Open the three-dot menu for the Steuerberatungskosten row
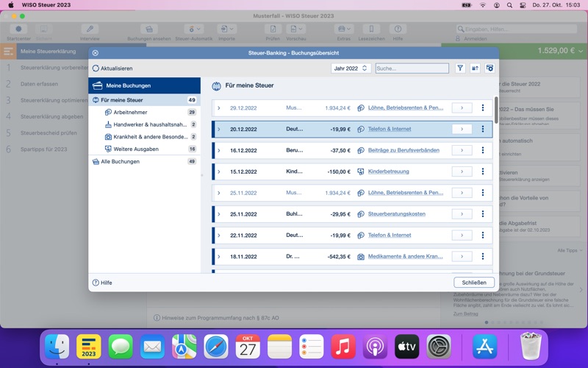The width and height of the screenshot is (588, 368). 483,214
